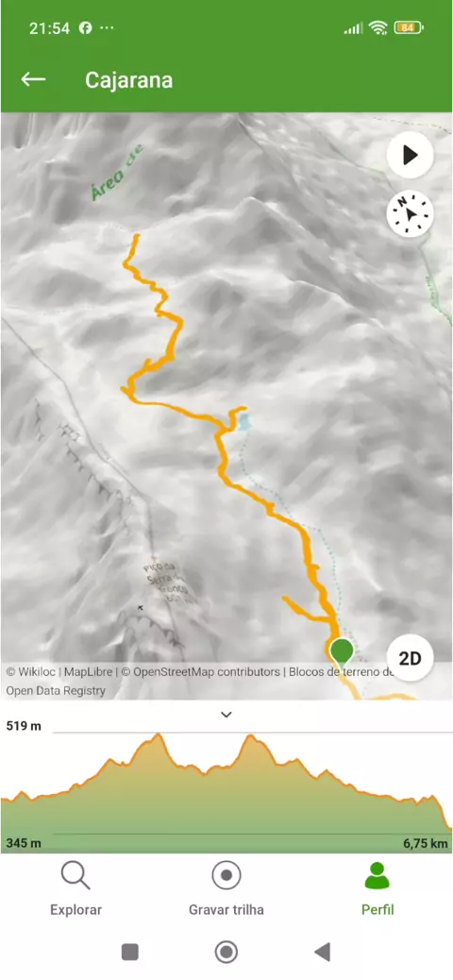
Task: Select the second elevation peak on profile
Action: tap(251, 737)
